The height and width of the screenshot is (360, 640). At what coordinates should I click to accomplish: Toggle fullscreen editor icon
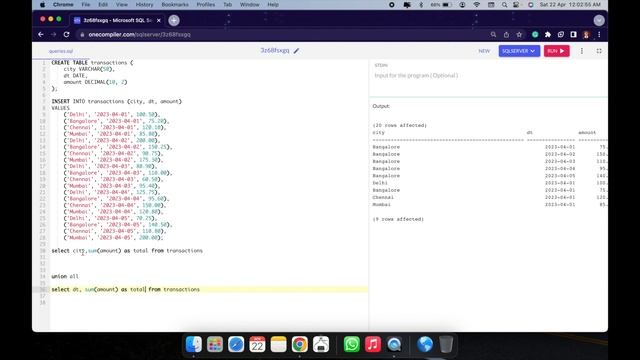[x=599, y=51]
